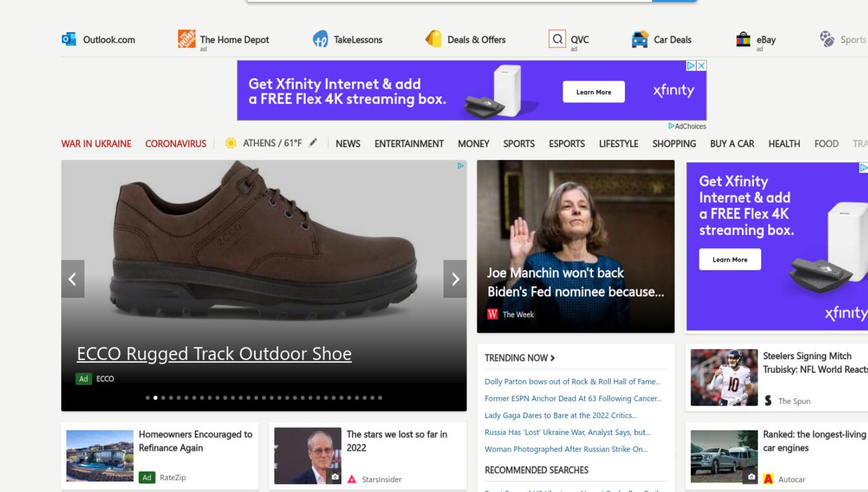Click the RECOMMENDED SEARCHES heading
Image resolution: width=868 pixels, height=492 pixels.
pyautogui.click(x=536, y=470)
